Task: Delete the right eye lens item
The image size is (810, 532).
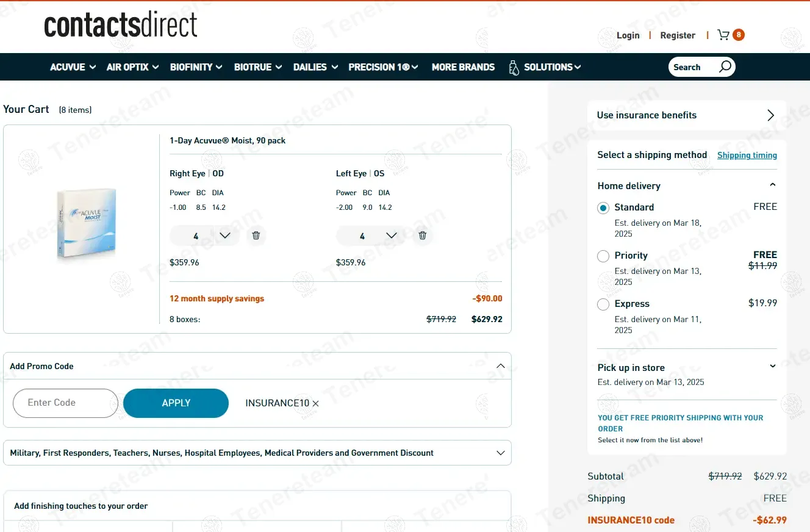Action: point(256,235)
